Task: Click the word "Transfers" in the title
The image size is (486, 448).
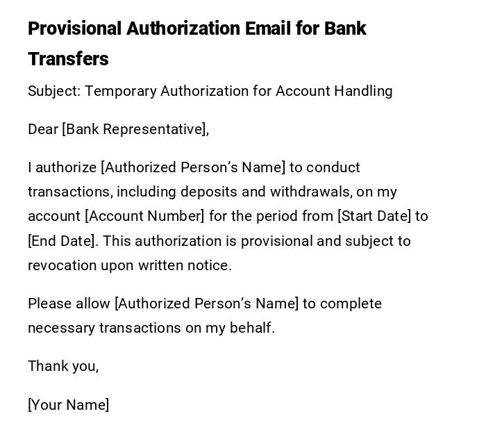Action: (68, 59)
